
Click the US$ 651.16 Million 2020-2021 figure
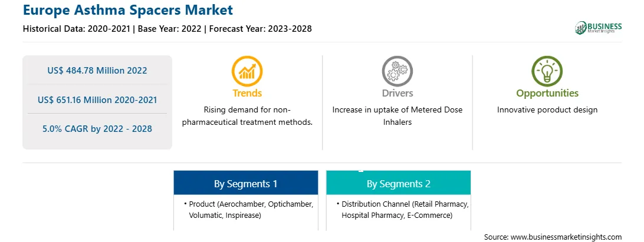pos(97,100)
